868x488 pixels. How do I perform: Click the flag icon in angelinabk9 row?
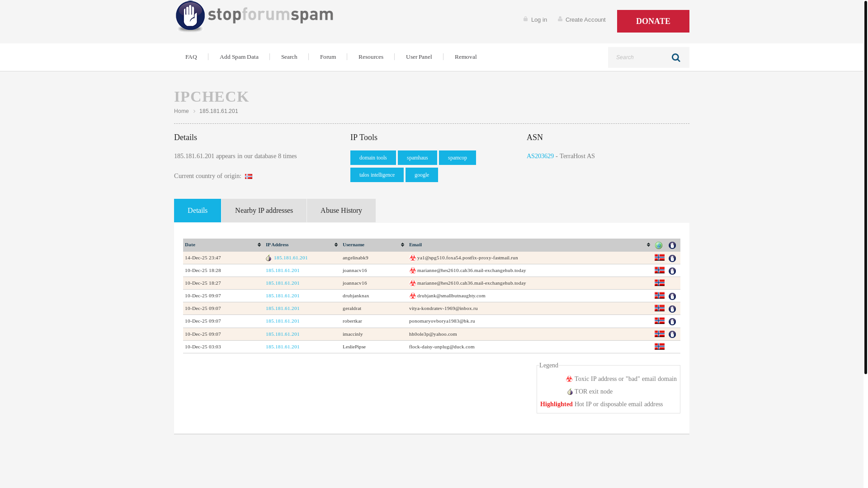point(660,258)
